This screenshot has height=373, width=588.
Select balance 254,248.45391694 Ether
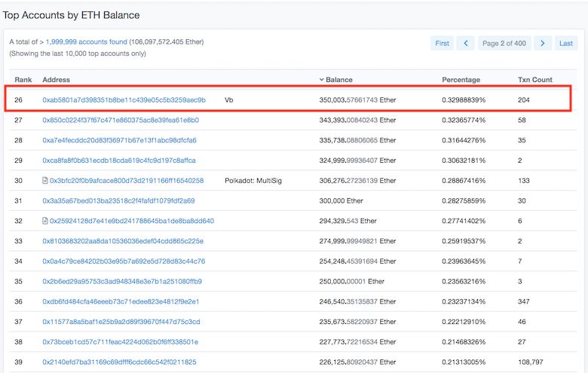[x=357, y=261]
